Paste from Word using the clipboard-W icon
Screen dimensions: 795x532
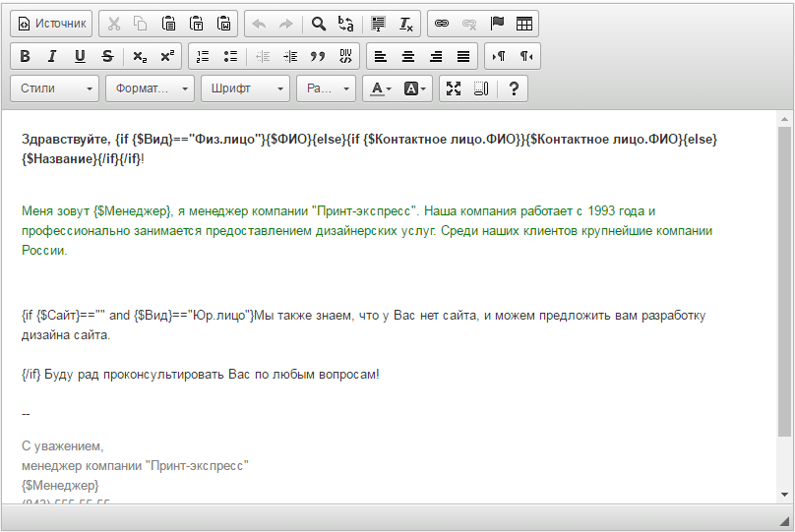[x=224, y=23]
